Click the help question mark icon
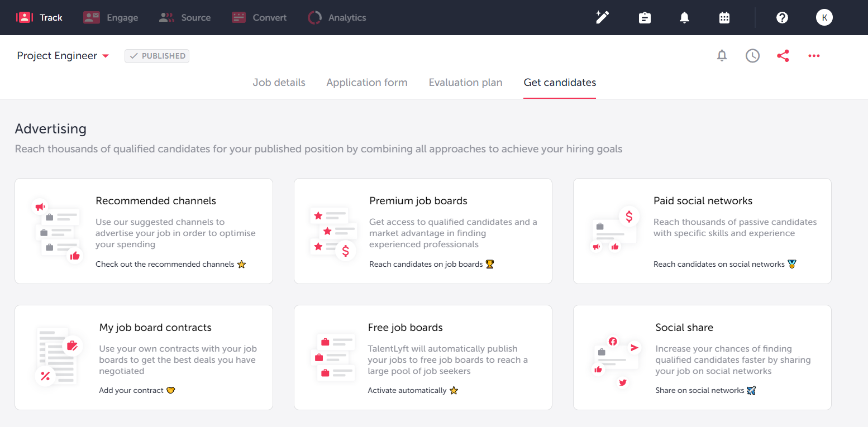Viewport: 868px width, 427px height. point(782,17)
